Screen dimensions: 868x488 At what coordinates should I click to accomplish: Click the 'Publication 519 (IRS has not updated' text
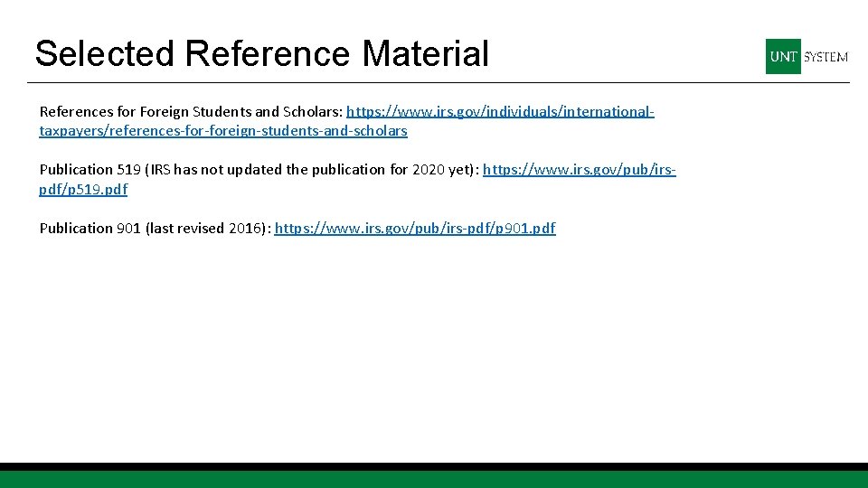[x=161, y=170]
